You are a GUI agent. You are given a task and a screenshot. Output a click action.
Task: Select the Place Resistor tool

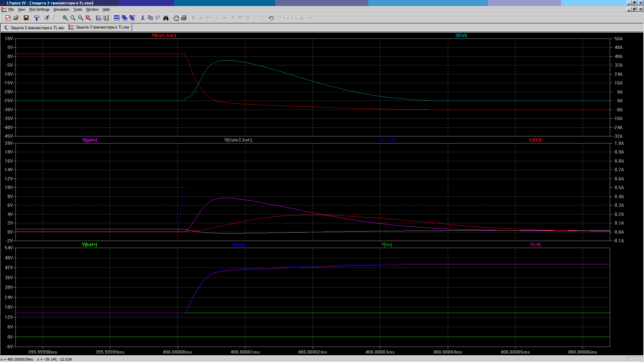[217, 18]
